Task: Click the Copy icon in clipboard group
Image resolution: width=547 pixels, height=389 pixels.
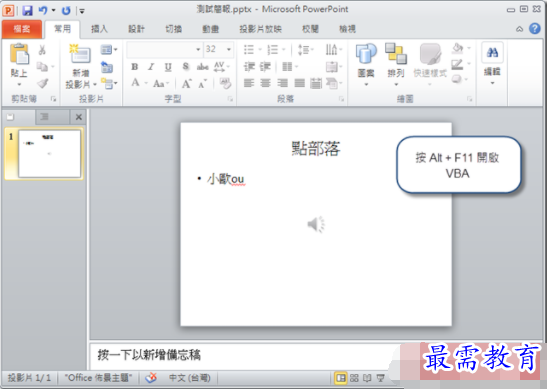Action: click(x=42, y=66)
